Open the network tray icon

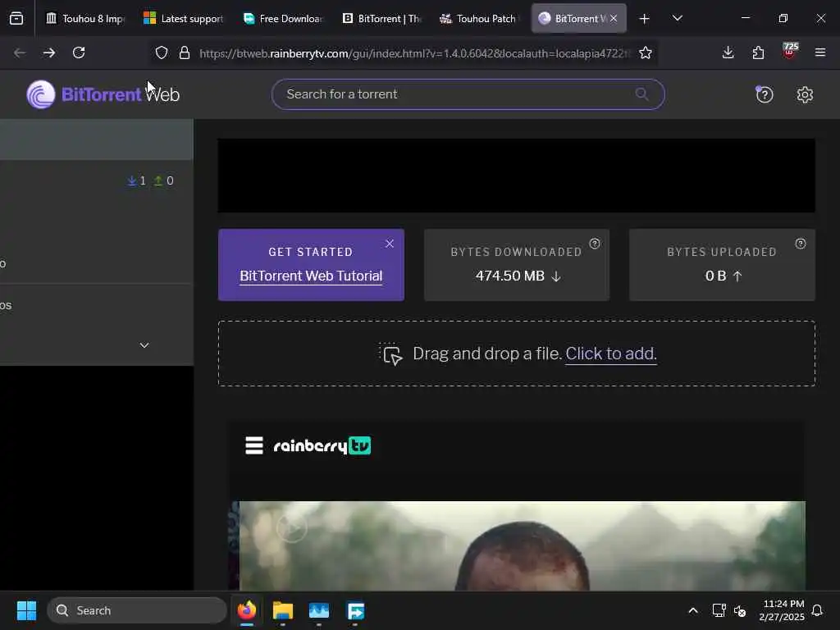pos(719,610)
